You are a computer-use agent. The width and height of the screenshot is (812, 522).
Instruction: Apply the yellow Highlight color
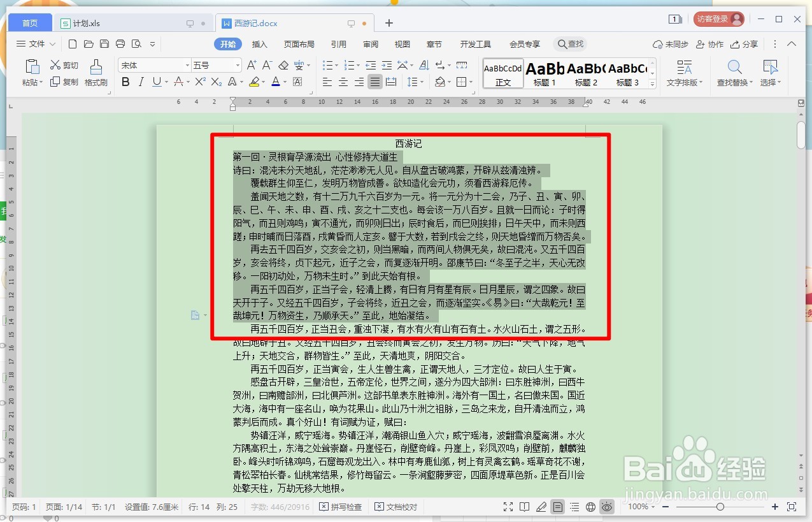[254, 82]
